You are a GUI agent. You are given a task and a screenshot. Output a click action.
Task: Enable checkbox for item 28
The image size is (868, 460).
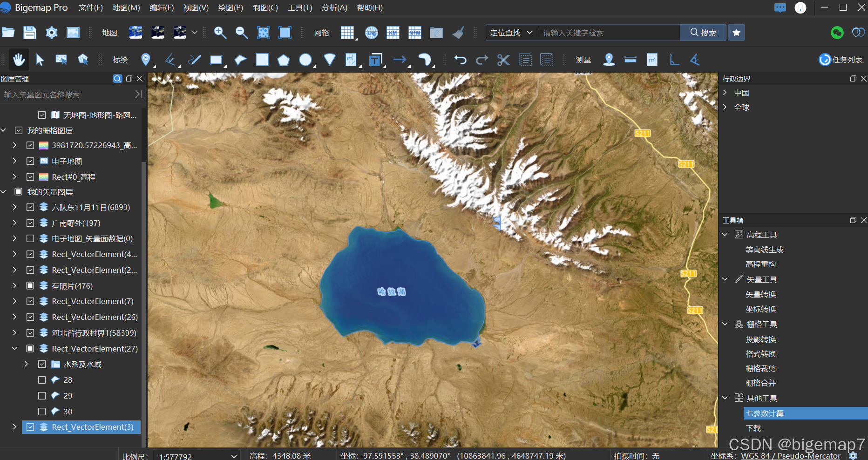click(42, 380)
